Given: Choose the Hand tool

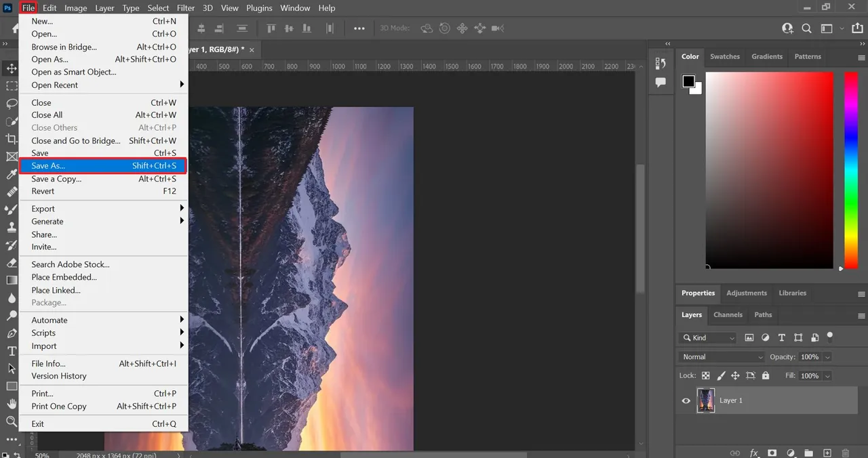Looking at the screenshot, I should point(12,404).
